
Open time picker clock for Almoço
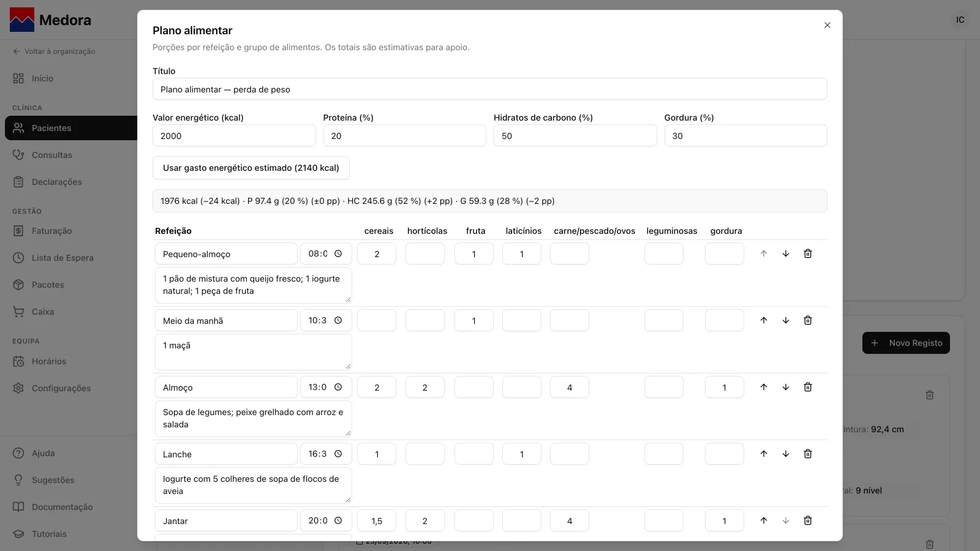(x=338, y=387)
